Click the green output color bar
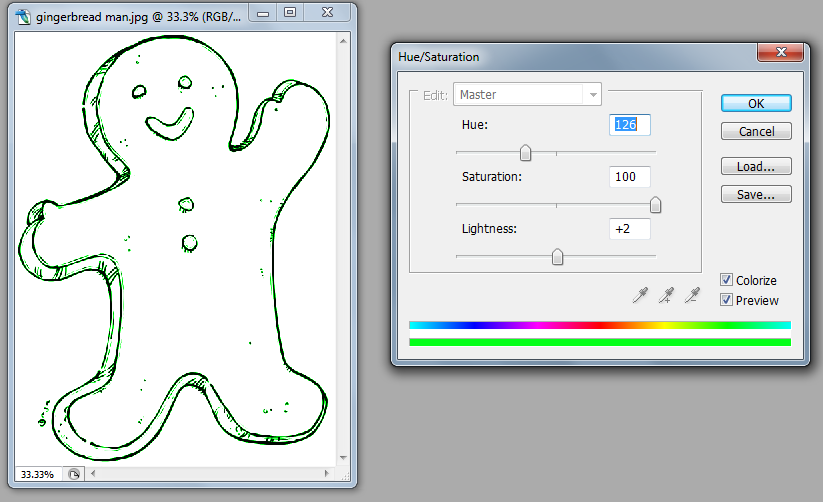Viewport: 823px width, 502px height. tap(600, 342)
